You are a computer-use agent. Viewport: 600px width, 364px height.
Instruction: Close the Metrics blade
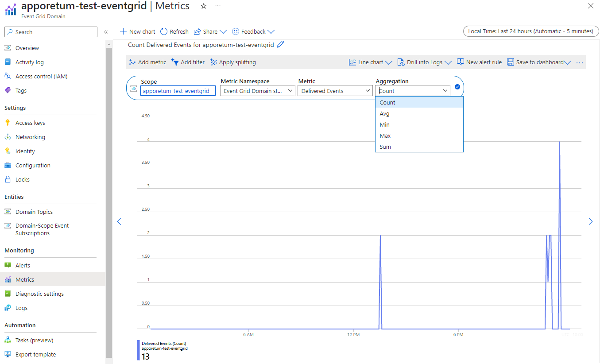pyautogui.click(x=591, y=6)
